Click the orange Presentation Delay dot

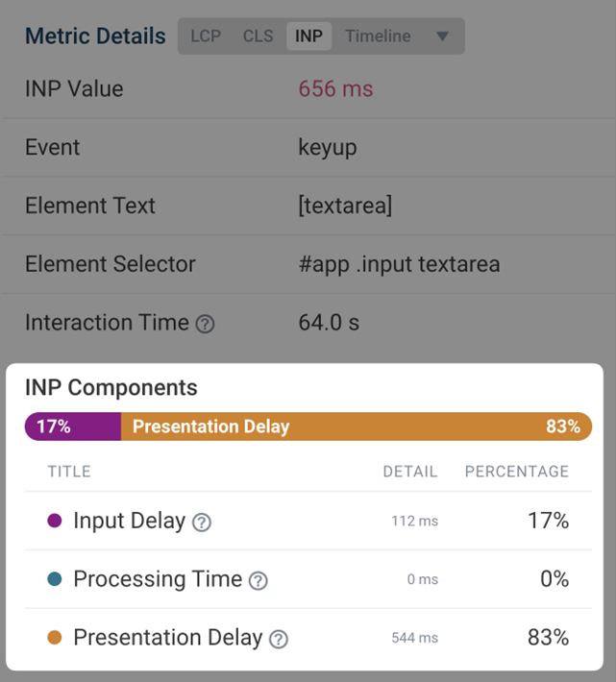coord(55,638)
